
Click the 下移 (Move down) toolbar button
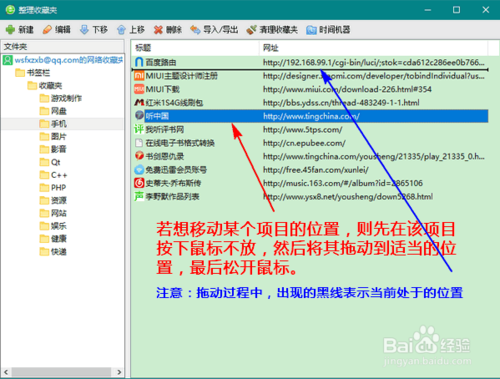[94, 30]
